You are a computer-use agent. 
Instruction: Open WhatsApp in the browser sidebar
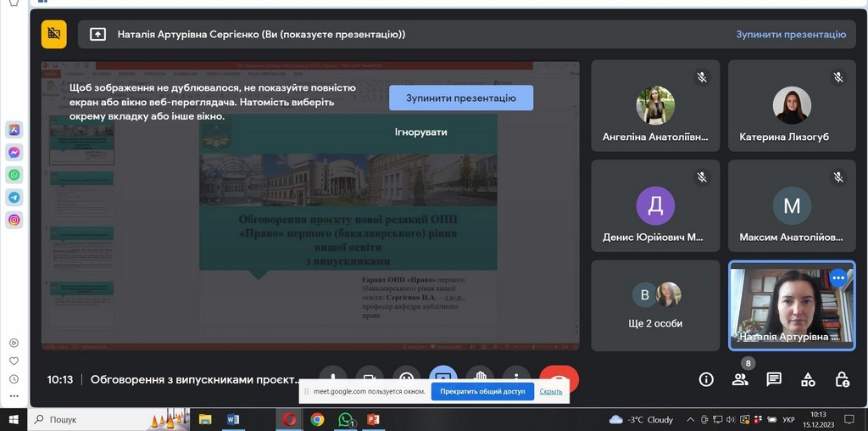[14, 175]
